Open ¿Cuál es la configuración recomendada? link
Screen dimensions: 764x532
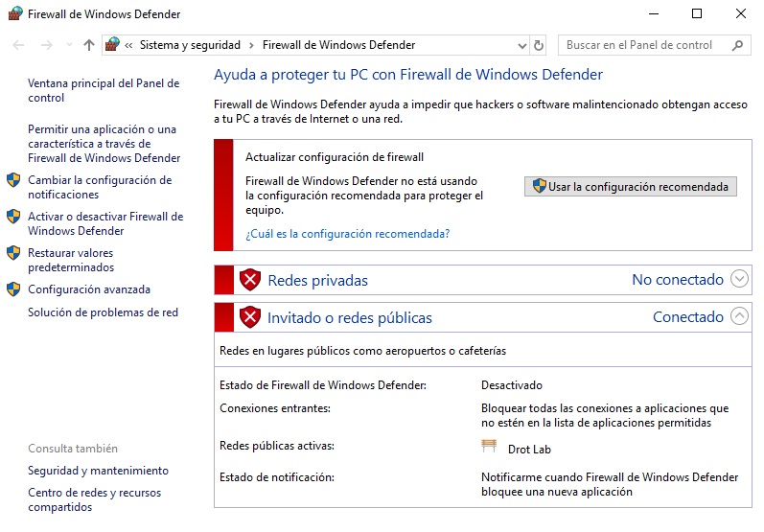347,234
